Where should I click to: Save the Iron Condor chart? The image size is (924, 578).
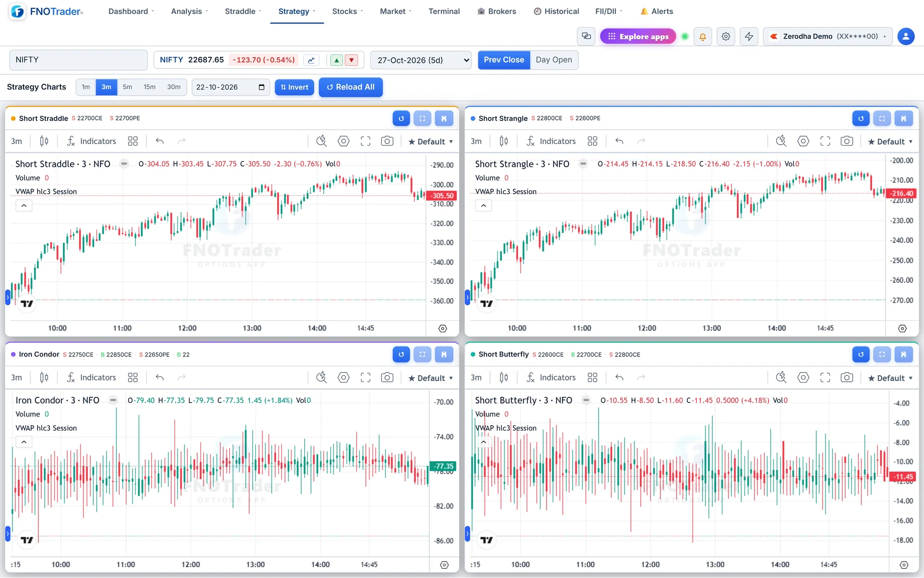[x=444, y=355]
